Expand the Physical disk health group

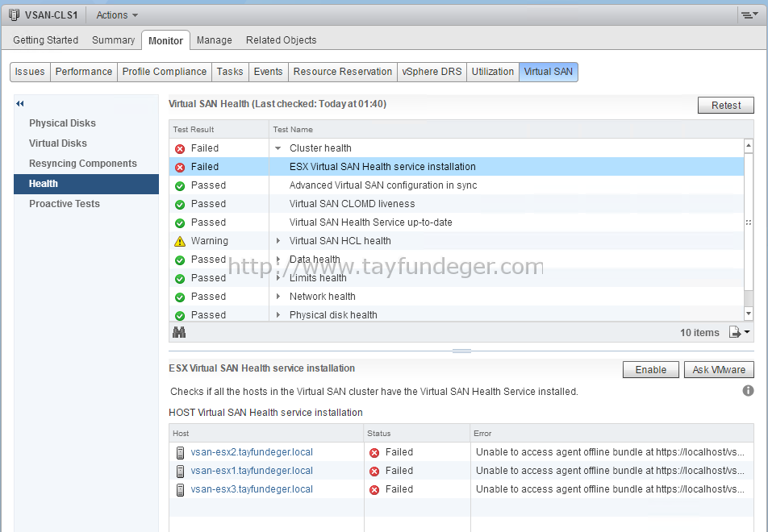(x=278, y=314)
